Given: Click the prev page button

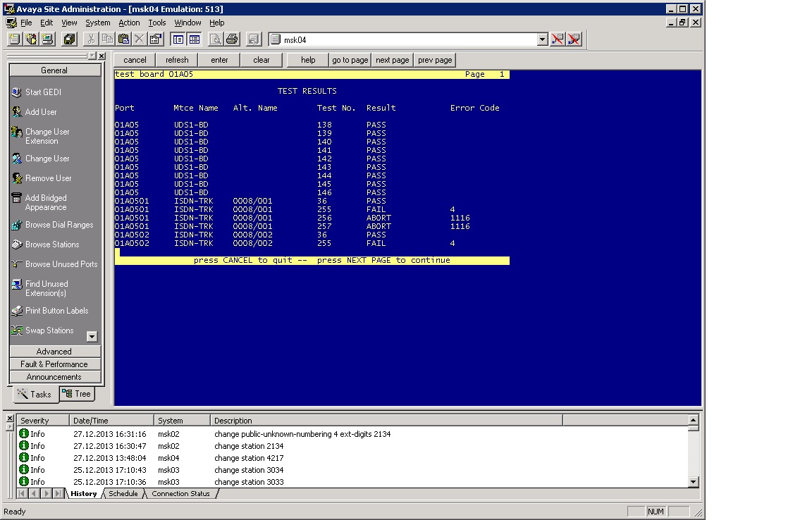Looking at the screenshot, I should click(x=435, y=60).
